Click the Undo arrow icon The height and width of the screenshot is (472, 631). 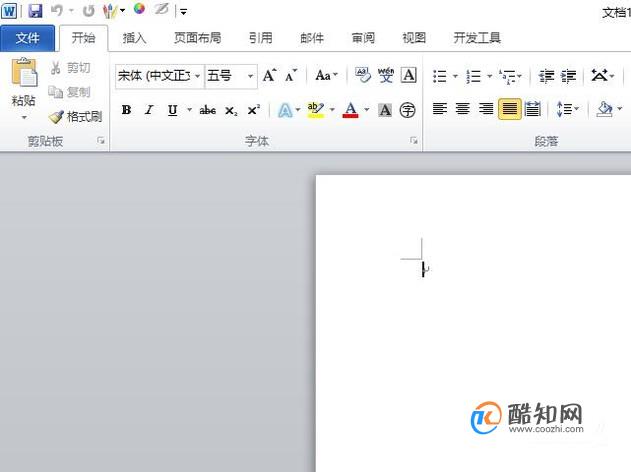(57, 10)
